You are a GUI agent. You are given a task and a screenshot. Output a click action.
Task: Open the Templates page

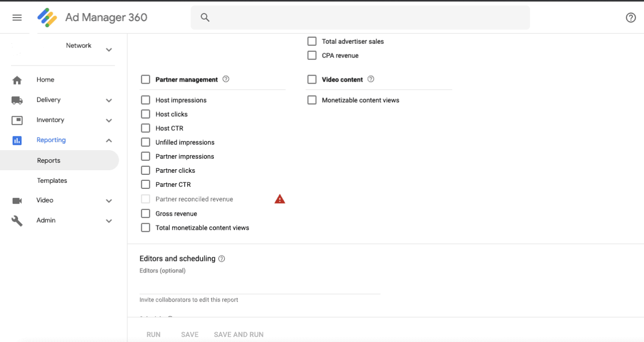[x=52, y=180]
